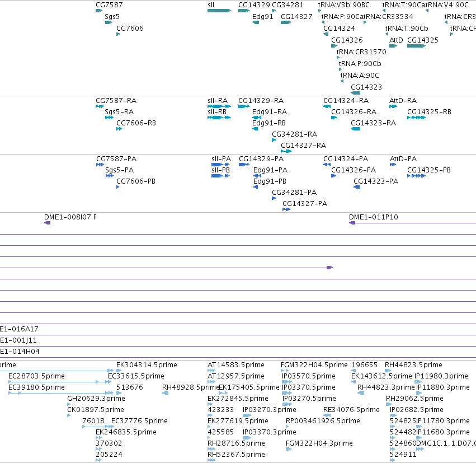Screen dimensions: 476x463
Task: Click the CG14325-PB protein arrows
Action: (416, 176)
